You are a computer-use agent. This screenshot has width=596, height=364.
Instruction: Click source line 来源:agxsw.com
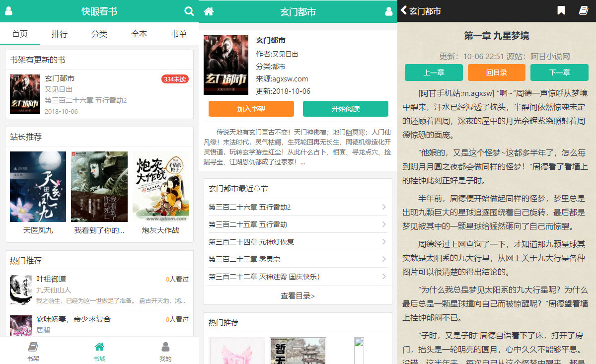pos(282,78)
